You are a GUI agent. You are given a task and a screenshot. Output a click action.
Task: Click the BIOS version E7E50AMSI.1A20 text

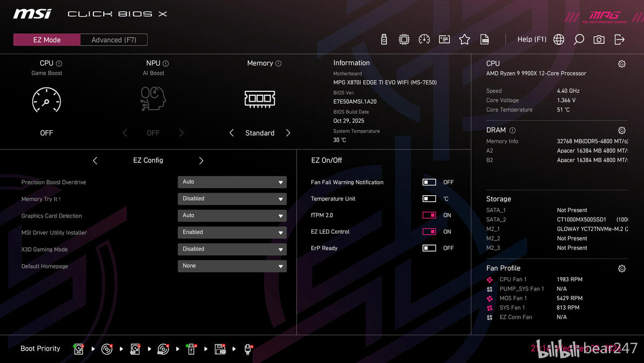click(355, 102)
